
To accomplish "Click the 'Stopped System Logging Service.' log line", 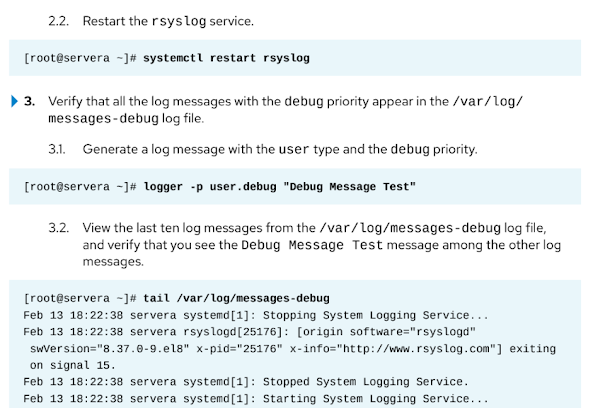I will [246, 382].
